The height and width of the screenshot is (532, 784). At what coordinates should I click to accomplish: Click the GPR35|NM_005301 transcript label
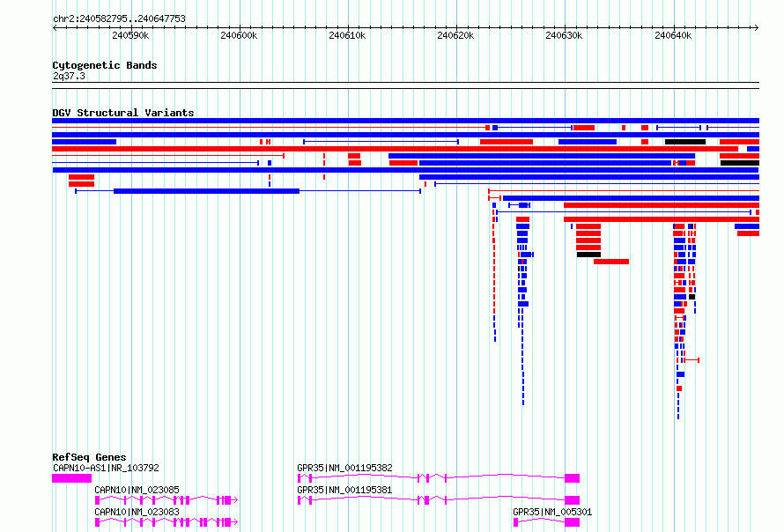click(552, 512)
